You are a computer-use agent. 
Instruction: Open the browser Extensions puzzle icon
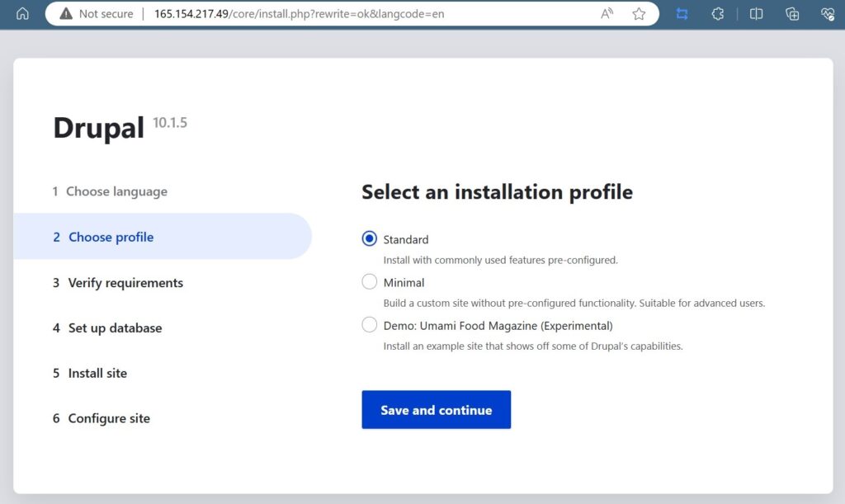pos(718,14)
